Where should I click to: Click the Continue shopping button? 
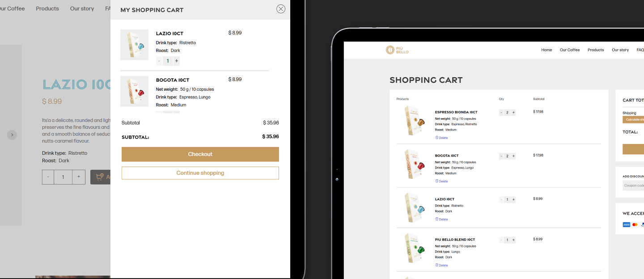[x=200, y=173]
